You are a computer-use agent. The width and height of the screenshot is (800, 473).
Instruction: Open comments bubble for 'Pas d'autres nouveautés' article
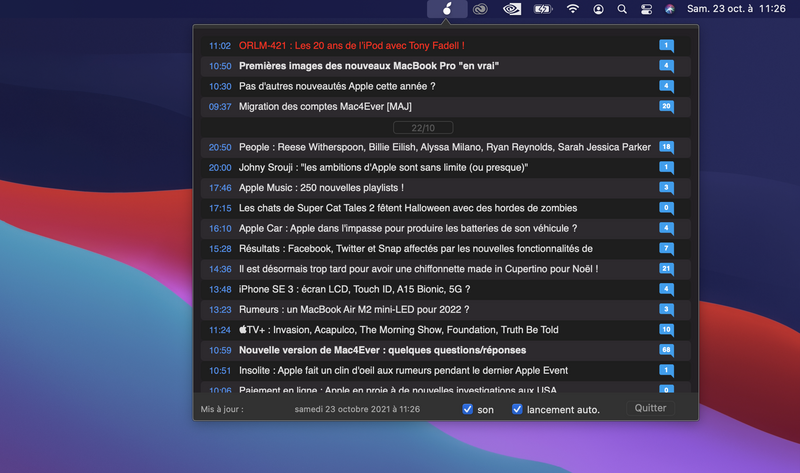coord(666,87)
